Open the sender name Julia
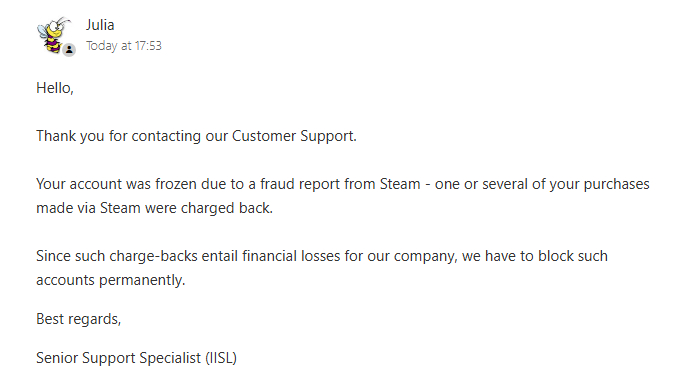 pos(100,25)
